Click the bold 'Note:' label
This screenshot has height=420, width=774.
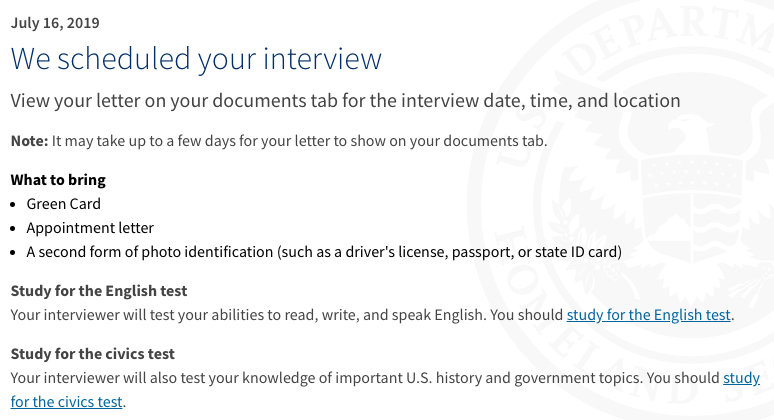[30, 141]
